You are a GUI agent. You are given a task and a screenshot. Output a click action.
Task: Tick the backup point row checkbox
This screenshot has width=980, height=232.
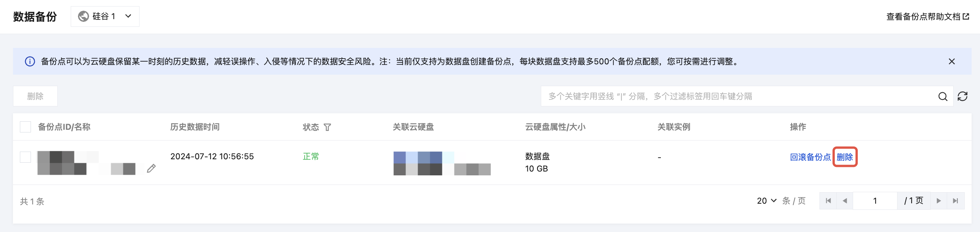click(x=25, y=157)
